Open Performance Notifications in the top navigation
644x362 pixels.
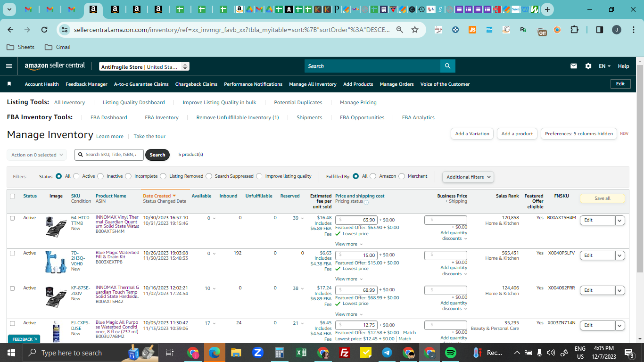click(253, 84)
